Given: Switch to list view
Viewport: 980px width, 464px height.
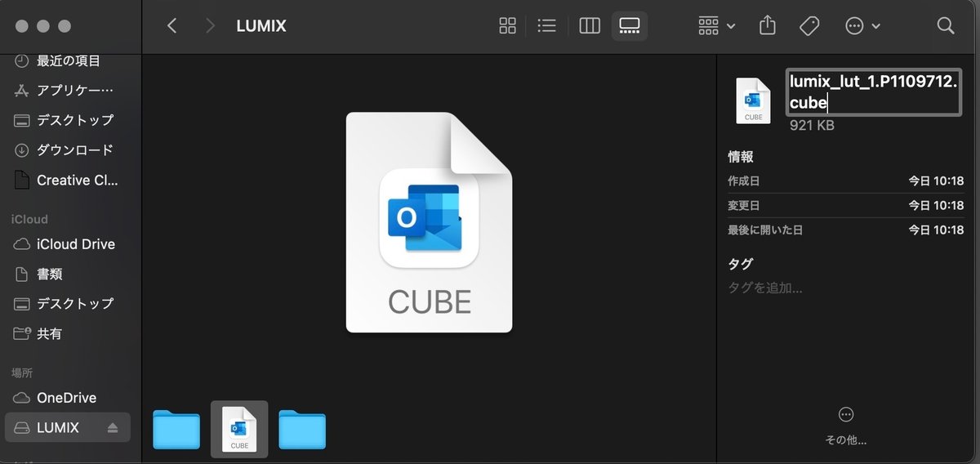Looking at the screenshot, I should pos(546,26).
